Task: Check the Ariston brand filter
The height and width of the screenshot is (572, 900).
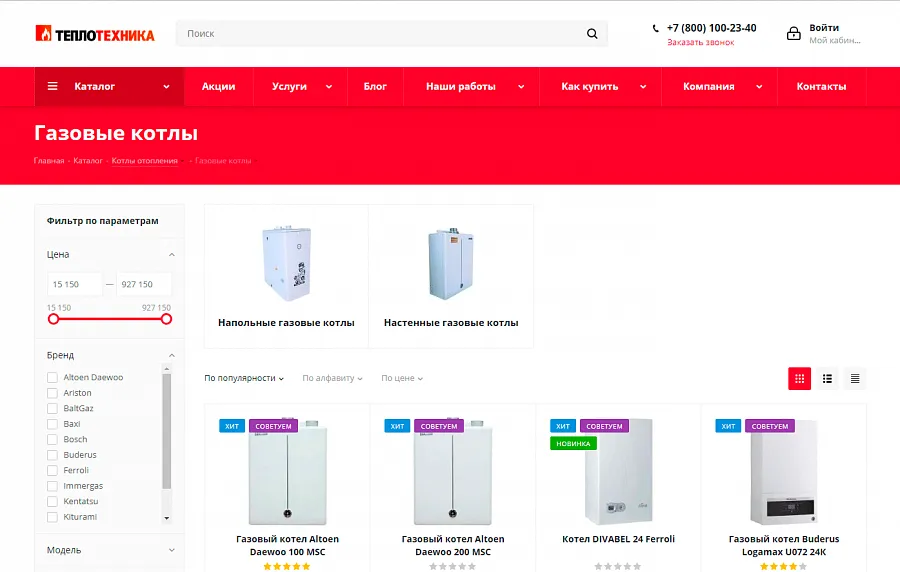Action: point(52,393)
